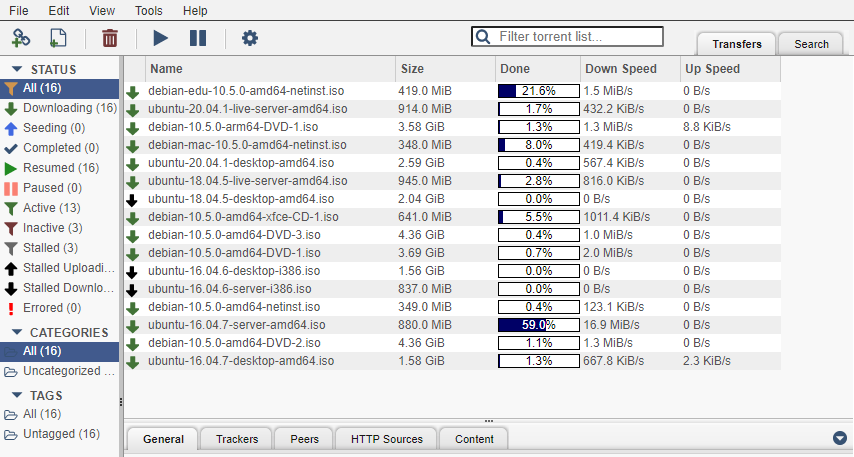Screen dimensions: 854x457
Task: Click the 59.0% progress bar
Action: click(x=539, y=325)
